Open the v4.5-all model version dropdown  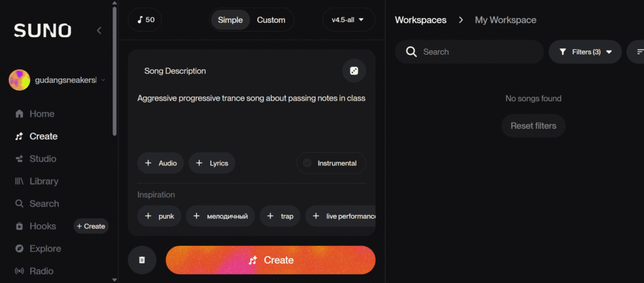pos(348,19)
